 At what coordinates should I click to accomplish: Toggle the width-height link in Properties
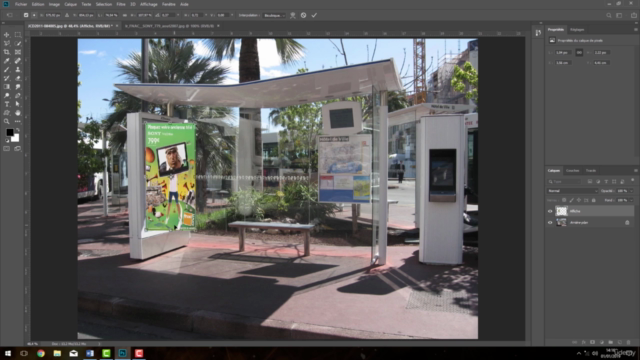point(579,52)
